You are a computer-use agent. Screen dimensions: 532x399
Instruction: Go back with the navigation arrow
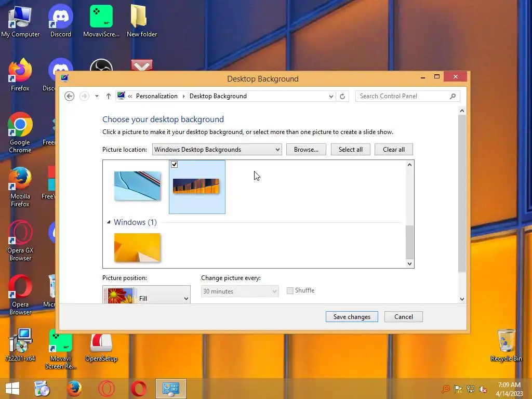point(69,96)
